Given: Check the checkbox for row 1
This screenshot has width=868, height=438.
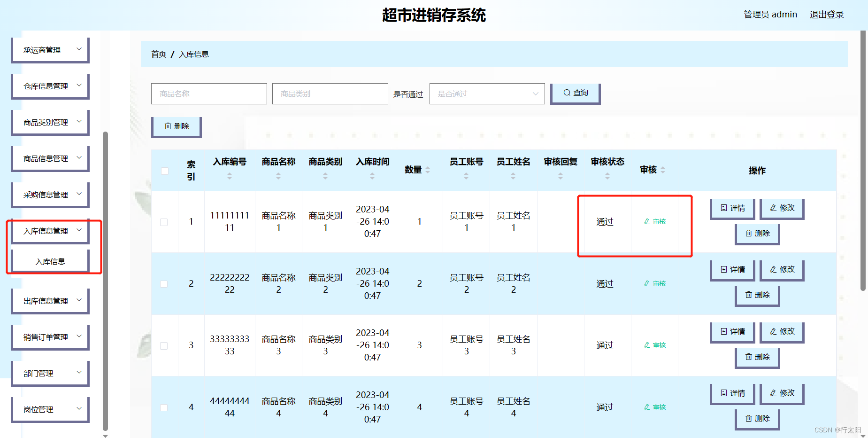Looking at the screenshot, I should [164, 222].
